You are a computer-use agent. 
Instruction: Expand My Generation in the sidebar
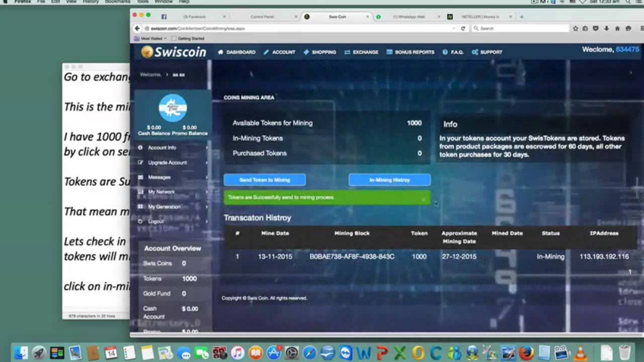tap(173, 207)
